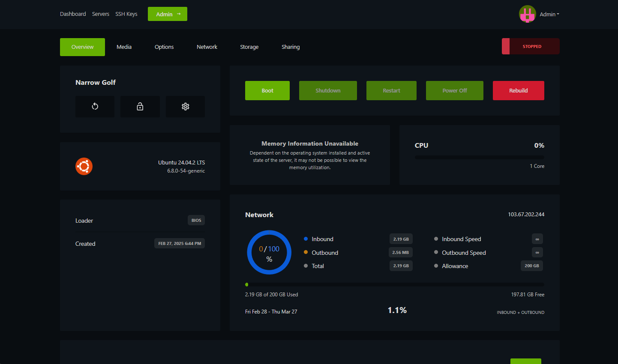Click the green Admin arrow button

coord(168,14)
